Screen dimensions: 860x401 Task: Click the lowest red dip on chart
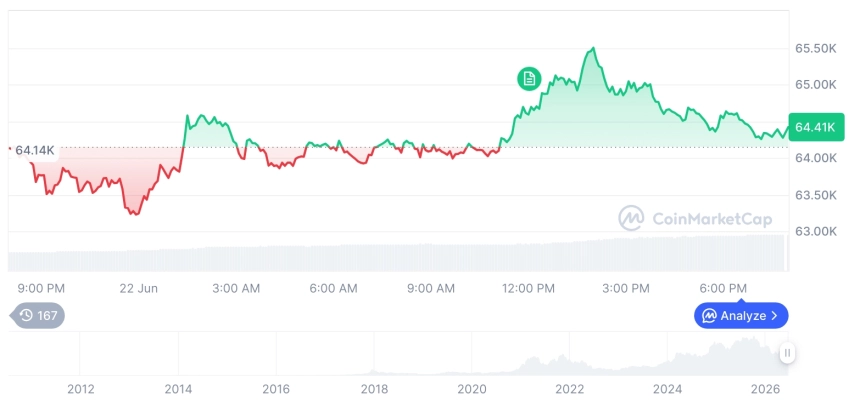(134, 213)
